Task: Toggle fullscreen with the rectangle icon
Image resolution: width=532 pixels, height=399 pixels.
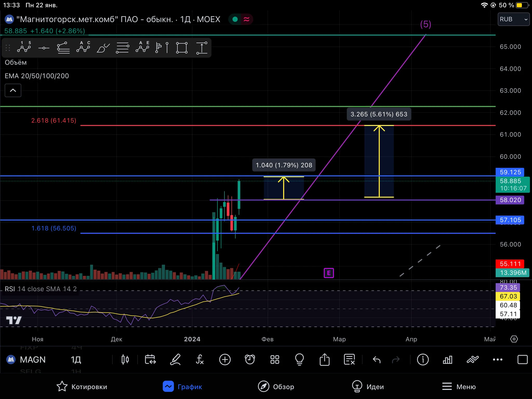Action: [522, 360]
